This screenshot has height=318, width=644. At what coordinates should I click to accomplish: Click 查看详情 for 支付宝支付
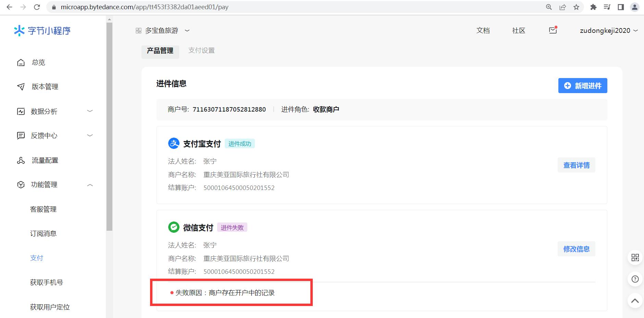tap(576, 165)
